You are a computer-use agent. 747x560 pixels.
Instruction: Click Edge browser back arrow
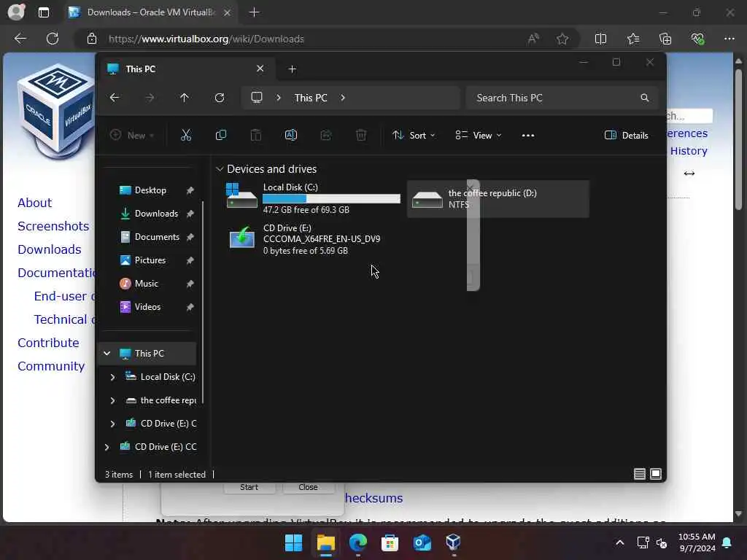point(20,39)
